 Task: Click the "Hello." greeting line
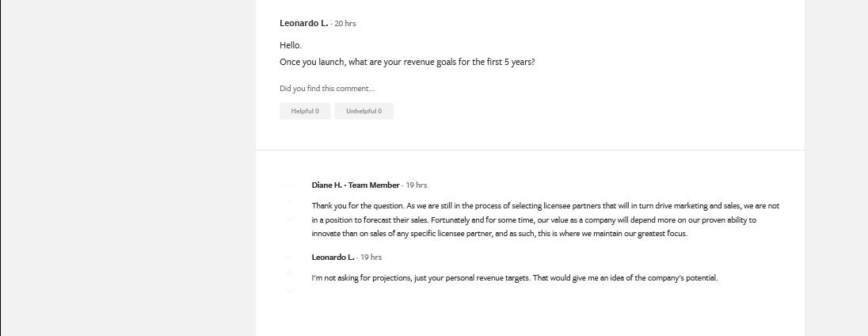[291, 45]
